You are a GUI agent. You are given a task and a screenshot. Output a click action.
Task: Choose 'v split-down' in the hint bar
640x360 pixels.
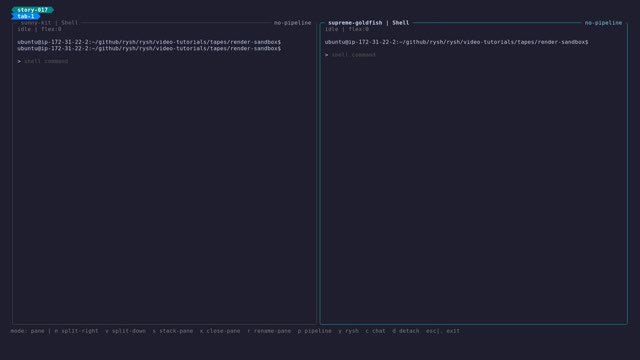click(125, 331)
